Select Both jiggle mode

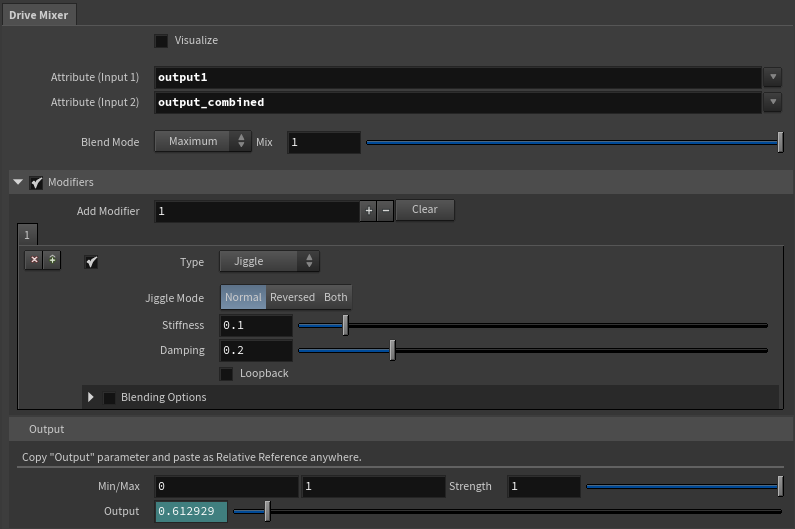coord(336,297)
